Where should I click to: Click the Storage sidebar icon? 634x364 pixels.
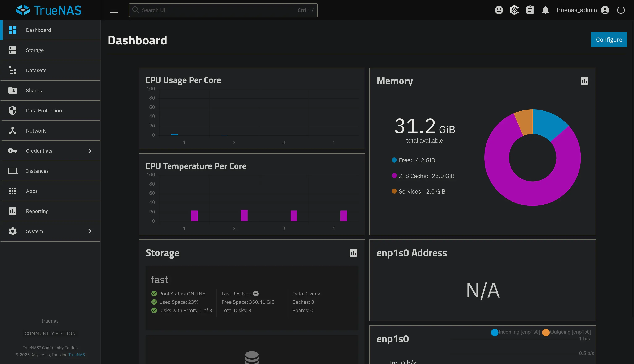(13, 50)
